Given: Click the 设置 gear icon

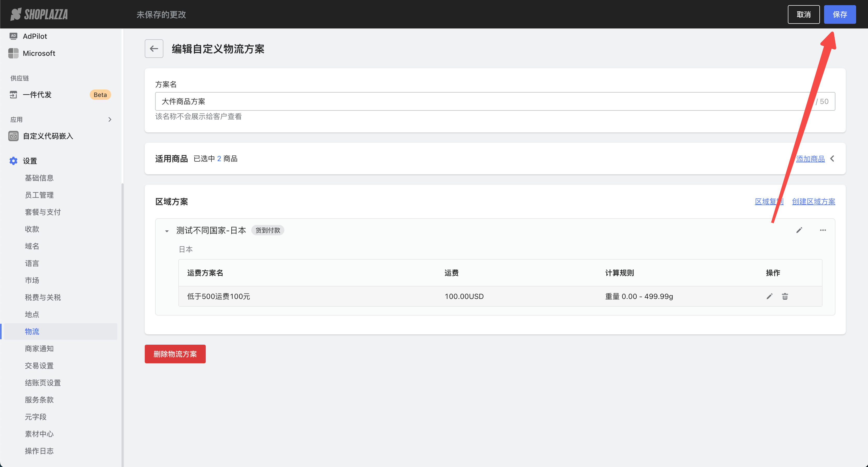Looking at the screenshot, I should [x=13, y=161].
